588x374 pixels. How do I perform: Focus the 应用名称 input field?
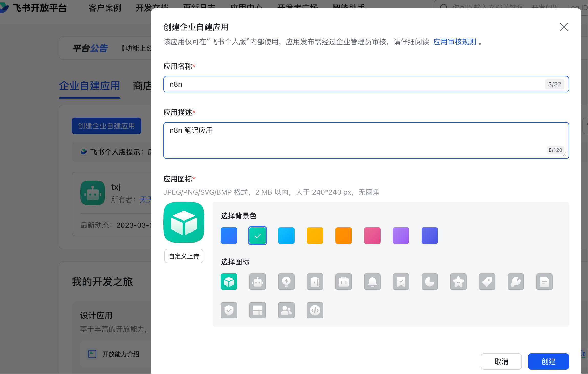tap(366, 84)
